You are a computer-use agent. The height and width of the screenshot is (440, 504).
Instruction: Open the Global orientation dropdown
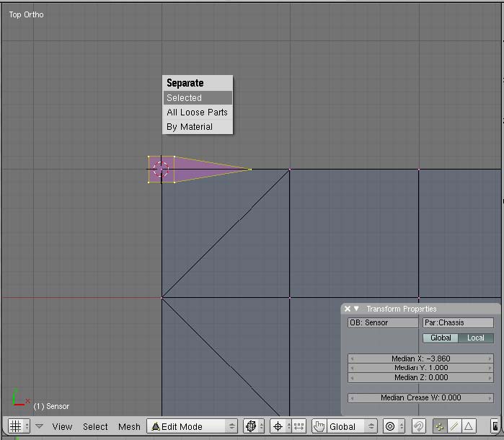pyautogui.click(x=352, y=426)
